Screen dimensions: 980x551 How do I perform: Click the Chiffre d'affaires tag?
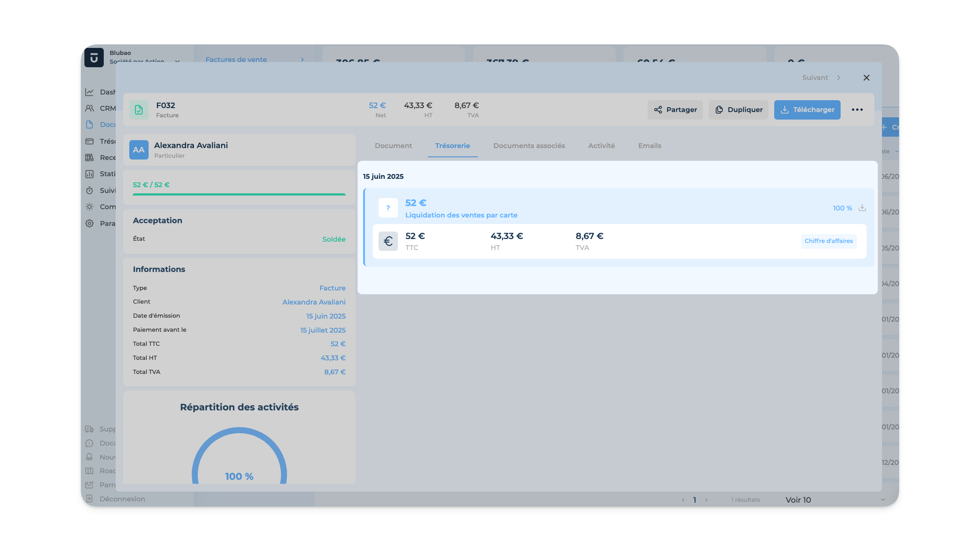[828, 241]
